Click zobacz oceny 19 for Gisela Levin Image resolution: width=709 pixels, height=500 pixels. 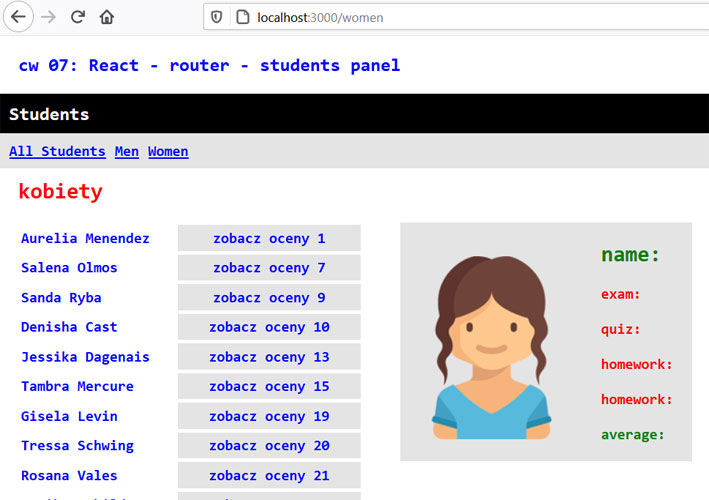point(269,416)
